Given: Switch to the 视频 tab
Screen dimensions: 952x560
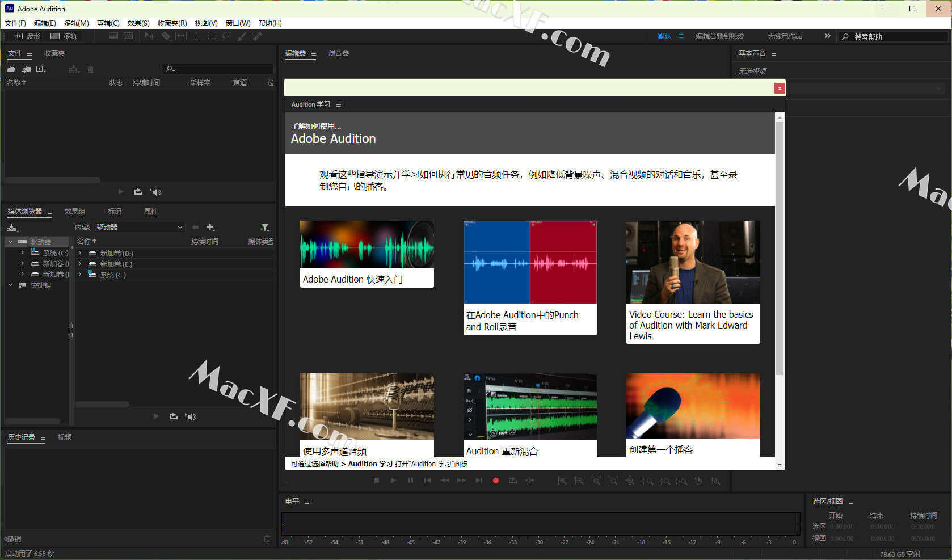Looking at the screenshot, I should tap(65, 437).
